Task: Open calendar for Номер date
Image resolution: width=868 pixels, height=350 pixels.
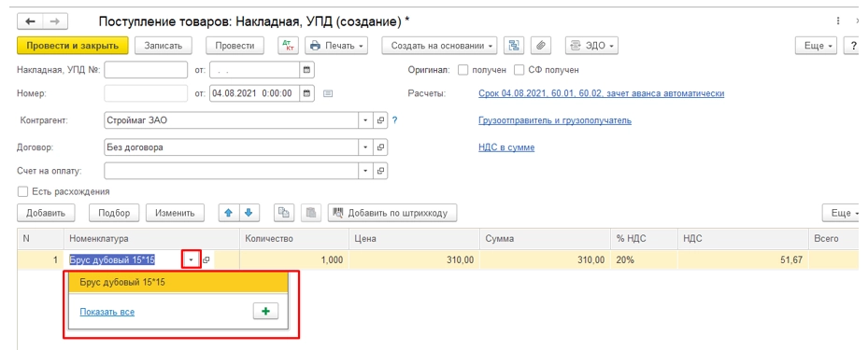Action: pos(306,93)
